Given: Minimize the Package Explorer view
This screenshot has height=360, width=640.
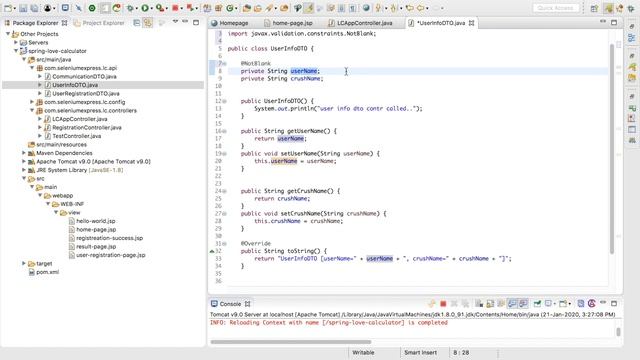Looking at the screenshot, I should pos(185,21).
